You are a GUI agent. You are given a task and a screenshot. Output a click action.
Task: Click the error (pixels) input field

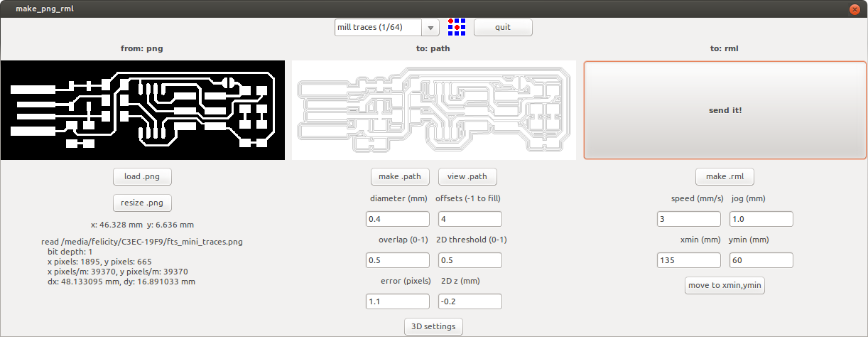pyautogui.click(x=398, y=301)
